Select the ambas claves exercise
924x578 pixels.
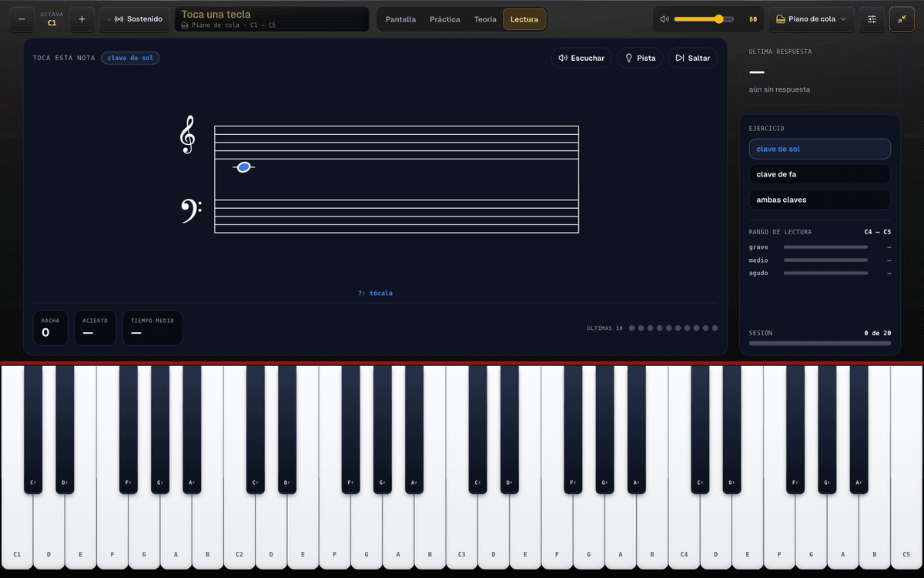click(820, 200)
